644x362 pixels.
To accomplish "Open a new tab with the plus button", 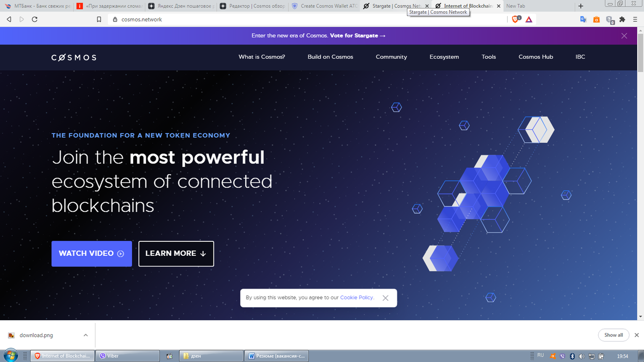I will click(x=581, y=6).
